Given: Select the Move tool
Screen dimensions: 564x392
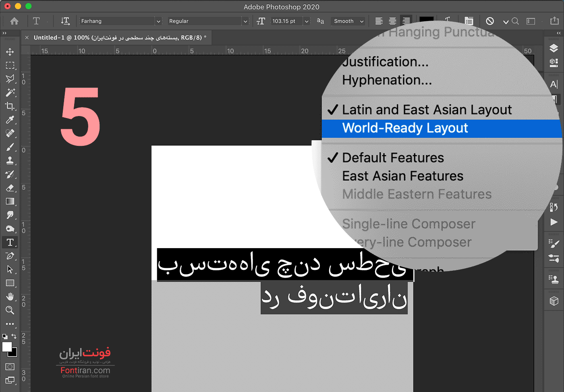Looking at the screenshot, I should point(10,52).
